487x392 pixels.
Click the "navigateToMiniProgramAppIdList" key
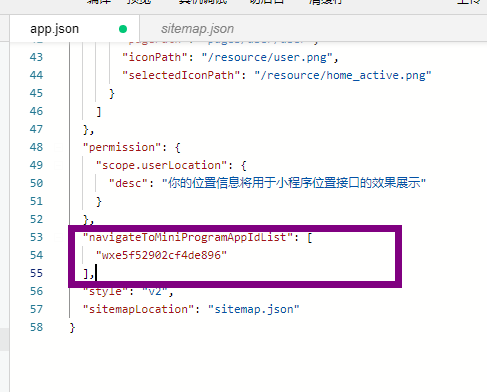[188, 237]
